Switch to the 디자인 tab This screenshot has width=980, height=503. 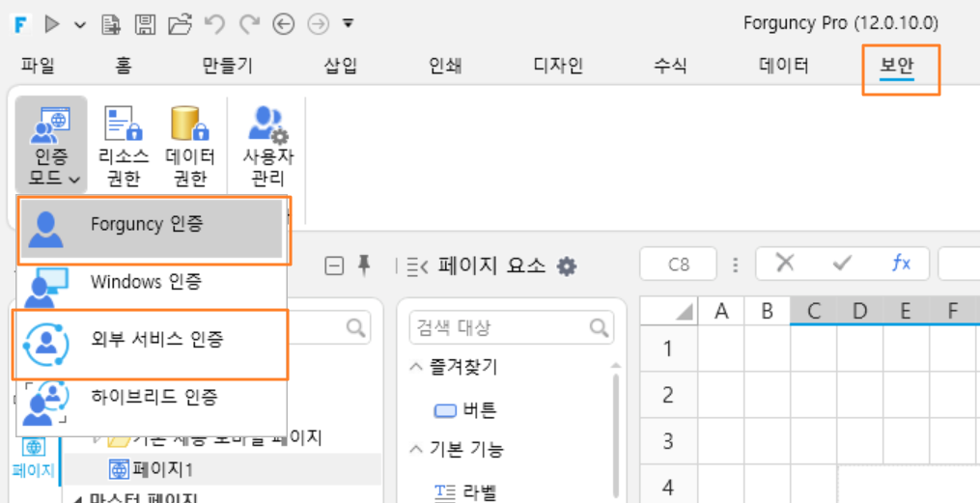557,66
